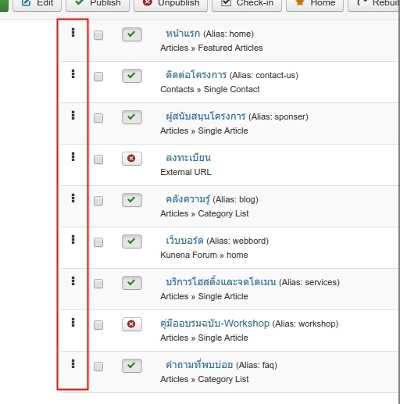Screen dimensions: 400x404
Task: Publish the workshop menu item via red icon
Action: pos(132,324)
